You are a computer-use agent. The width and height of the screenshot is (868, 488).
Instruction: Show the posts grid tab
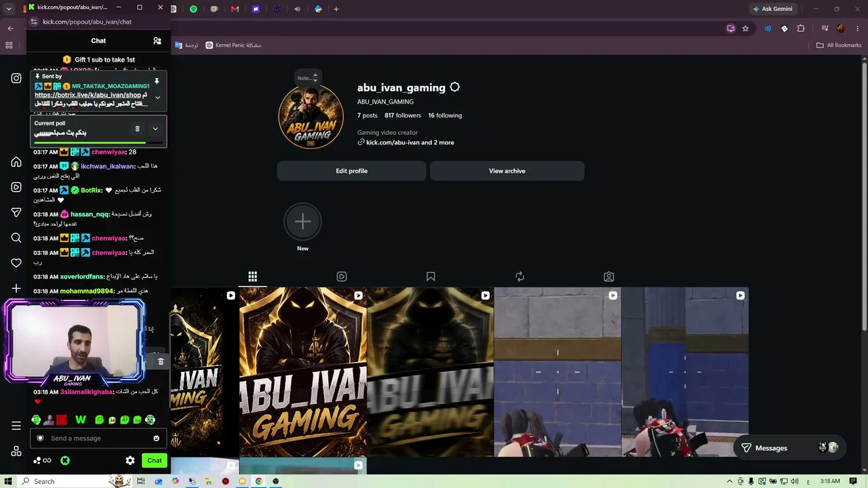pyautogui.click(x=252, y=277)
